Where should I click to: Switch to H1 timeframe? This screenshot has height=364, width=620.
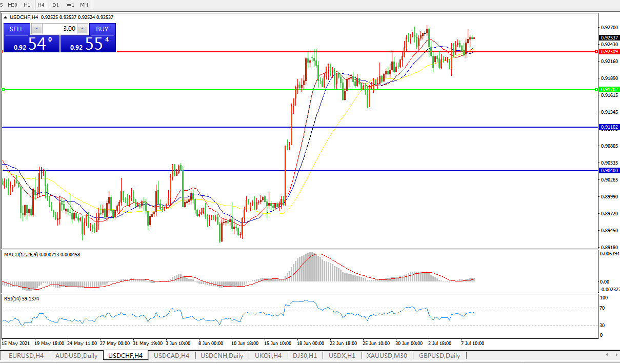coord(27,5)
